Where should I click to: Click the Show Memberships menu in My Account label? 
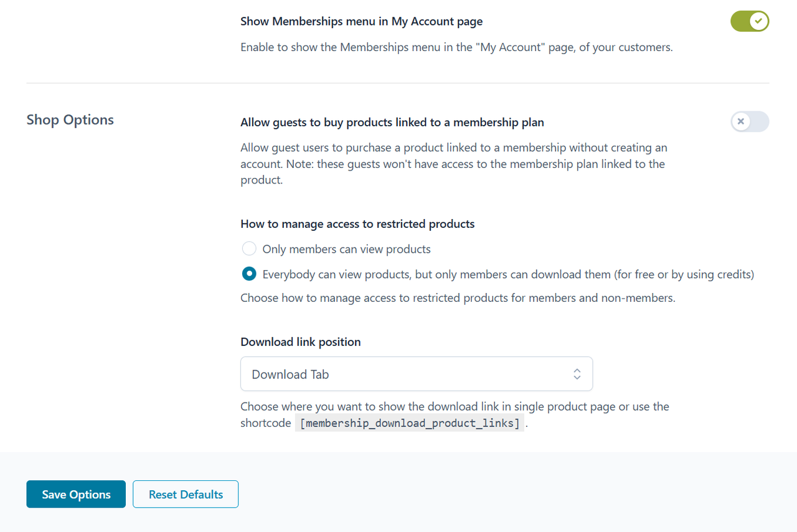coord(361,22)
